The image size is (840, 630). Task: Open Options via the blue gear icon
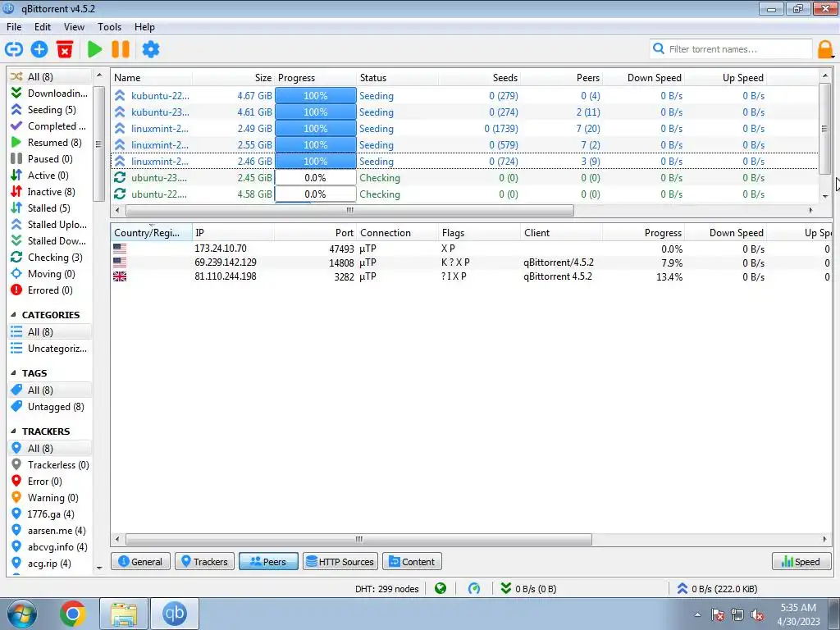pyautogui.click(x=151, y=49)
